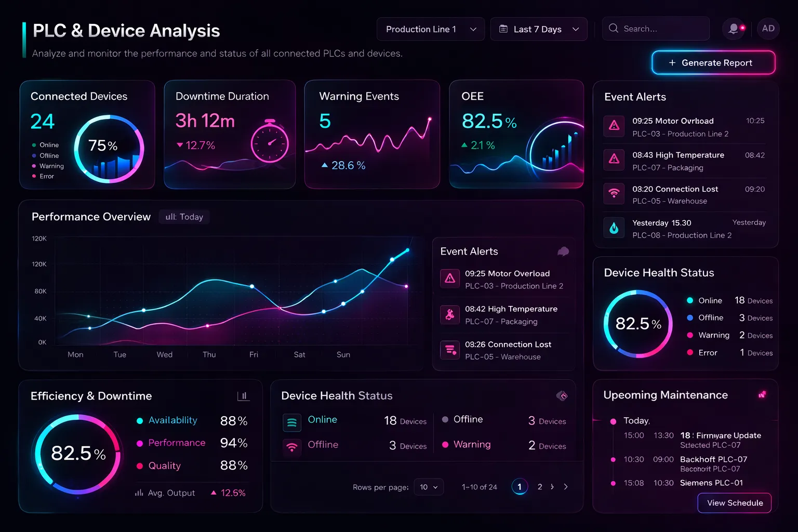Click the pink wifi Offline icon in the bottom panel
This screenshot has width=798, height=532.
click(x=292, y=447)
